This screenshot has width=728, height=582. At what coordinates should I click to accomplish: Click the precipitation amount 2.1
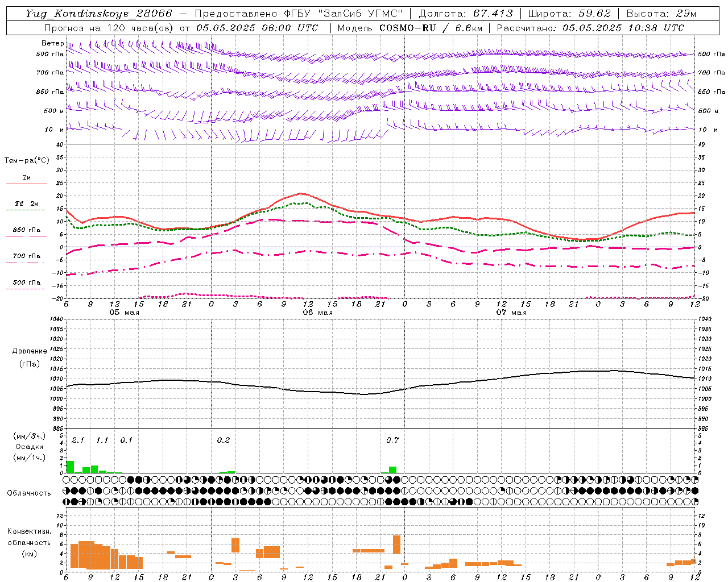78,440
